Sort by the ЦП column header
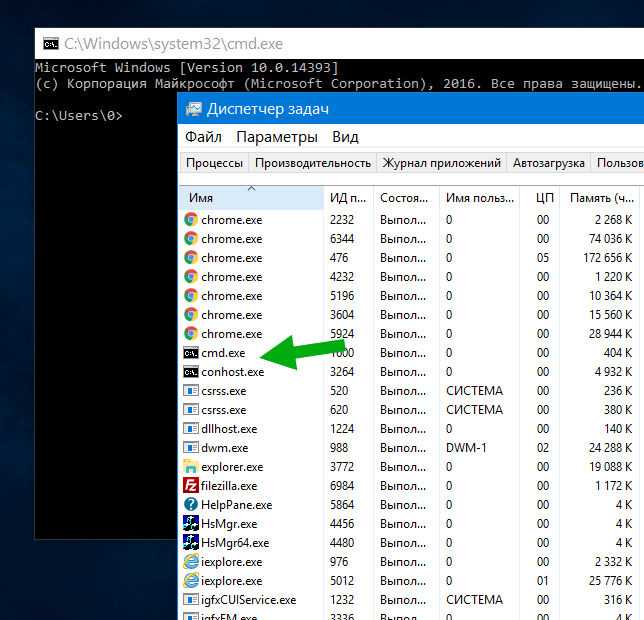Screen dimensions: 644x620 (540, 198)
